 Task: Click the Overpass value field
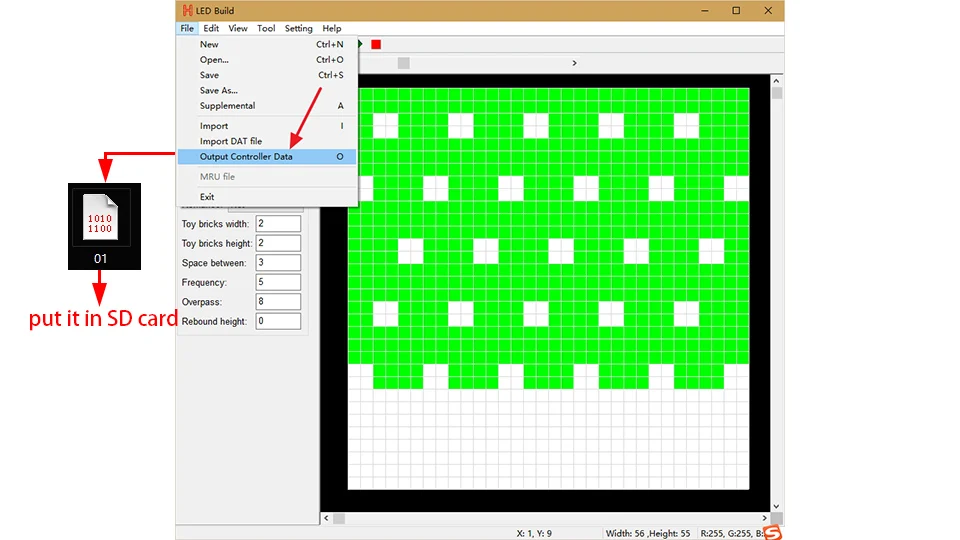point(278,302)
